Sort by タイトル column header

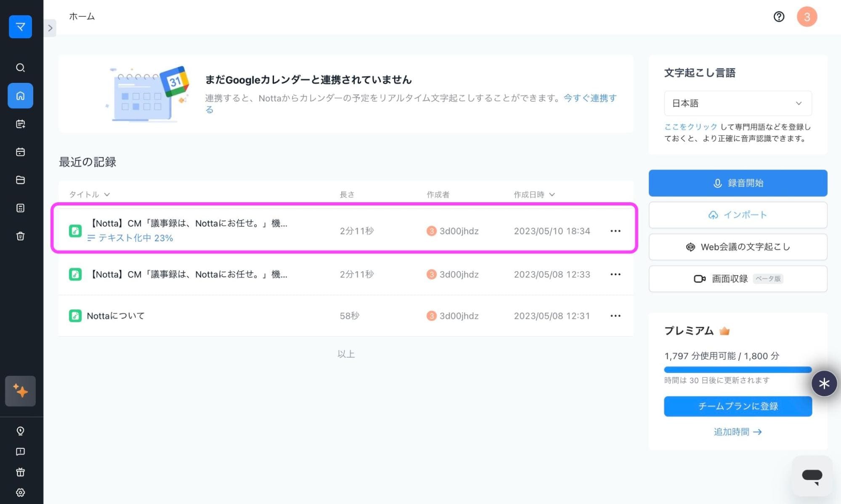click(89, 194)
